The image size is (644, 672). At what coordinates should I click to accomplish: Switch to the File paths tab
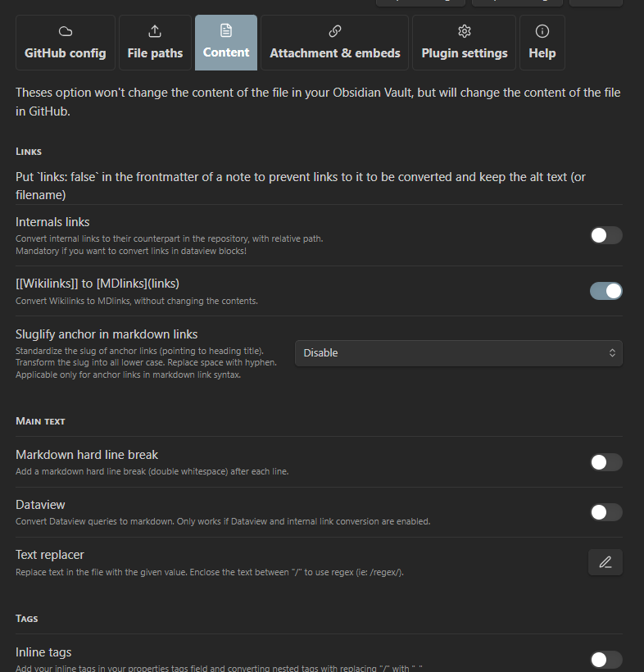(x=155, y=43)
